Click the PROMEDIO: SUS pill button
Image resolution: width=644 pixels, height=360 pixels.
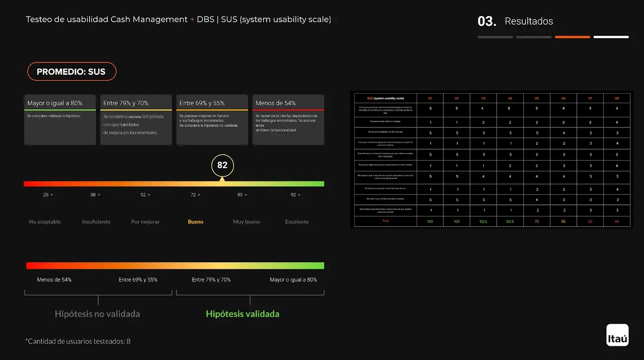coord(71,71)
